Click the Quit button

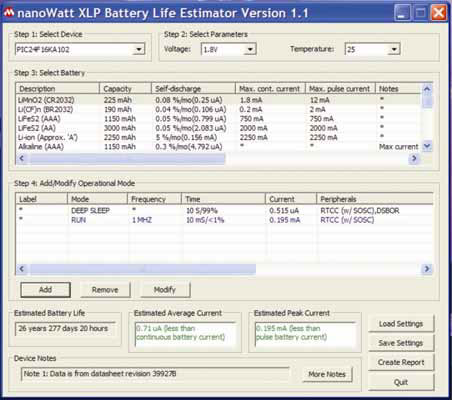pos(401,382)
